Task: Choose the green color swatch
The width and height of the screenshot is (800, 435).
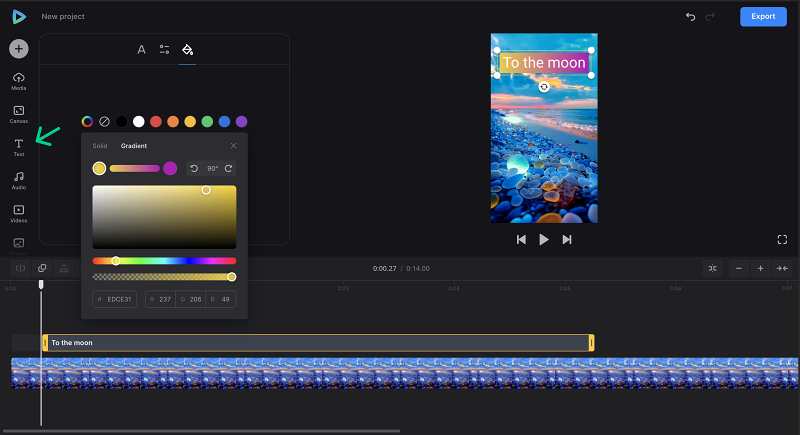Action: point(207,121)
